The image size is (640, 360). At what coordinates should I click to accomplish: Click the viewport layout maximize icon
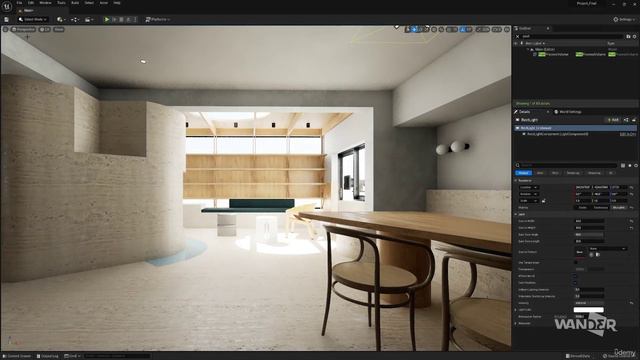coord(507,29)
